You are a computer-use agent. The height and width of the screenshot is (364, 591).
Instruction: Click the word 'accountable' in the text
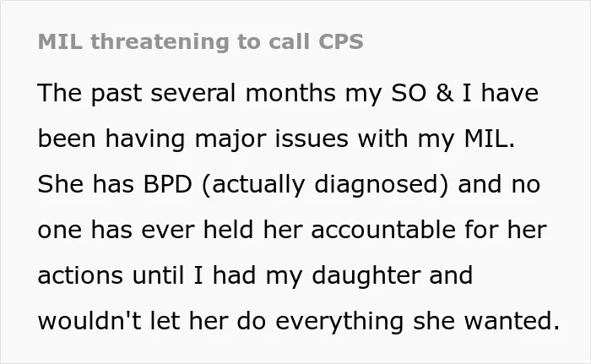point(383,230)
